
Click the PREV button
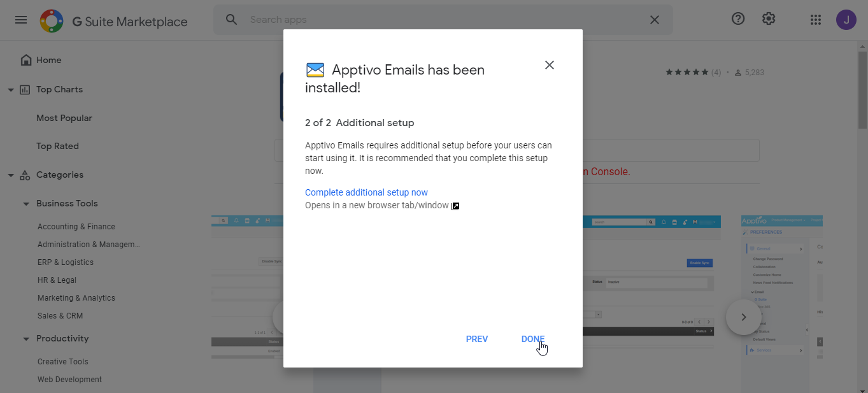[477, 339]
